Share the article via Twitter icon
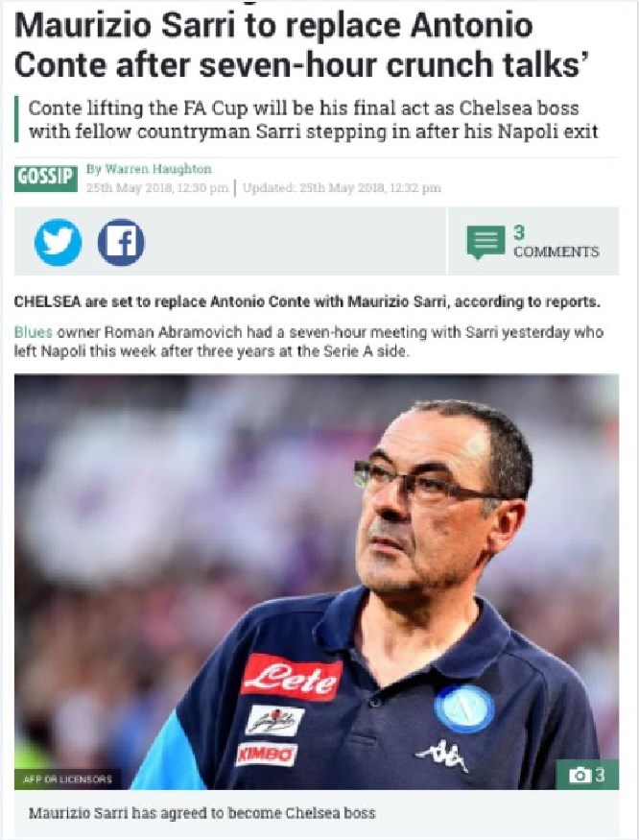This screenshot has height=840, width=639. (x=58, y=242)
